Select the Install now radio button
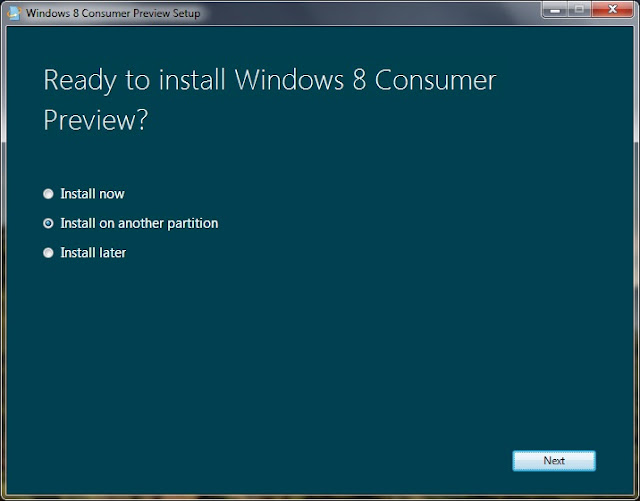 point(48,194)
